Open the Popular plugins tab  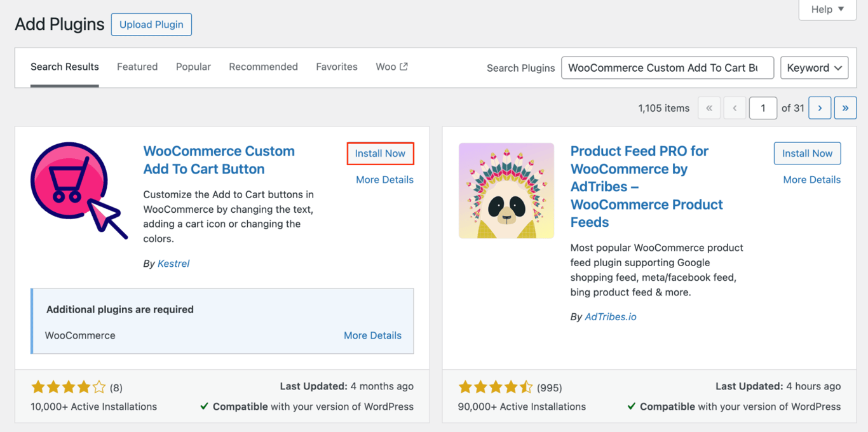tap(193, 66)
